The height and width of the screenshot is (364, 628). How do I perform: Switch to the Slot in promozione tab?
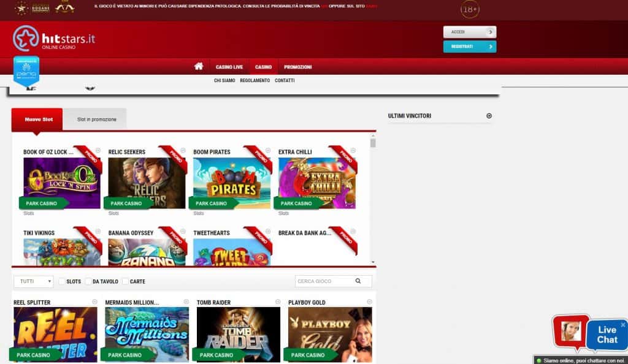point(94,119)
